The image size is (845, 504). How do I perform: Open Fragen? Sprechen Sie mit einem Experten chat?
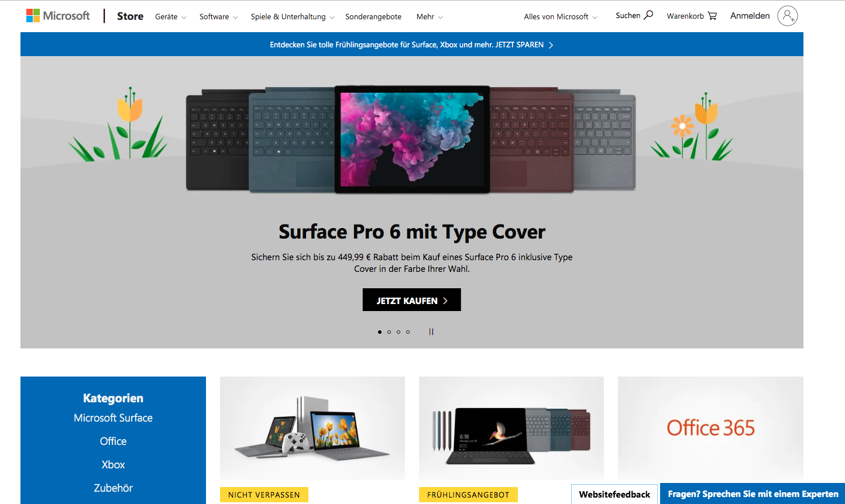coord(753,494)
